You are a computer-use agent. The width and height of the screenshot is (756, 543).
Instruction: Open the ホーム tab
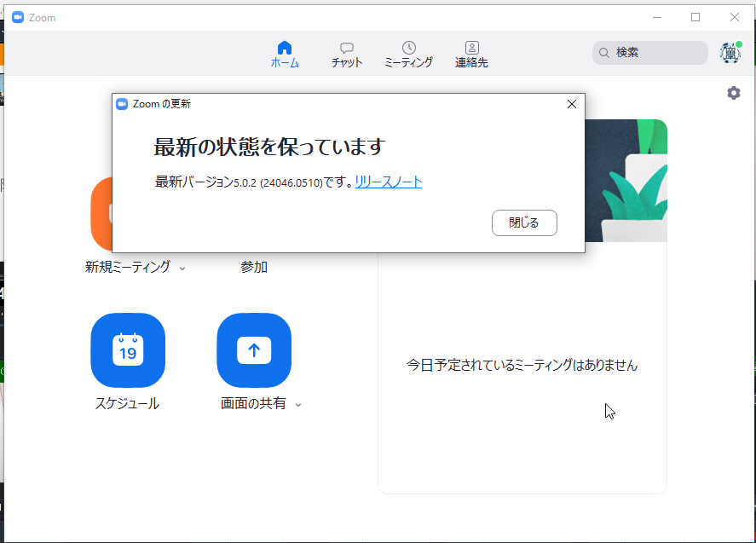(285, 54)
